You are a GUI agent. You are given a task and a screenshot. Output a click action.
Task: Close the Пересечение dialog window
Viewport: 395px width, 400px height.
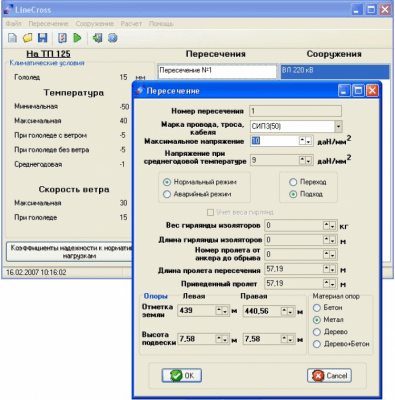coord(372,91)
